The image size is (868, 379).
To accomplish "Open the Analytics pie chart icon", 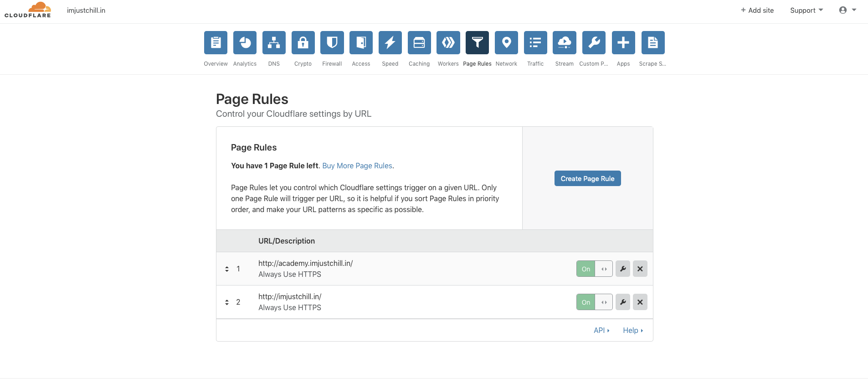I will tap(245, 42).
